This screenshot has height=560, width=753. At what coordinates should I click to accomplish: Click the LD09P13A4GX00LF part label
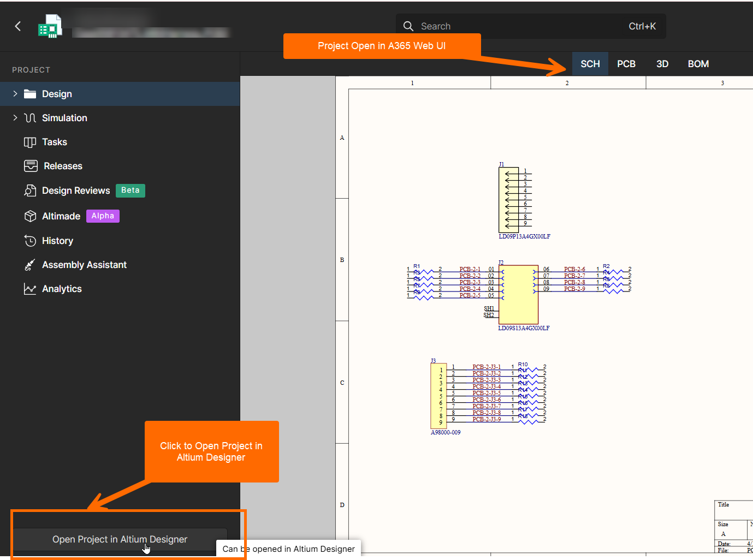point(524,236)
